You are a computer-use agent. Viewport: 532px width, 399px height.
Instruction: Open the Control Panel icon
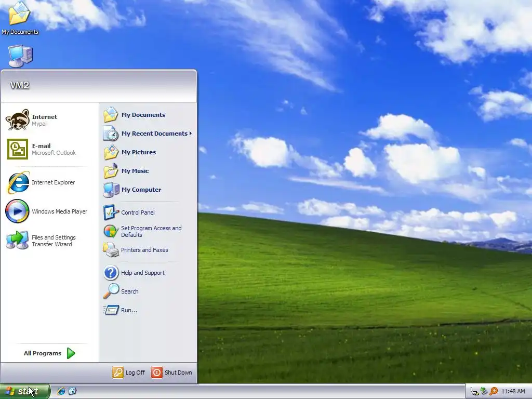tap(111, 212)
